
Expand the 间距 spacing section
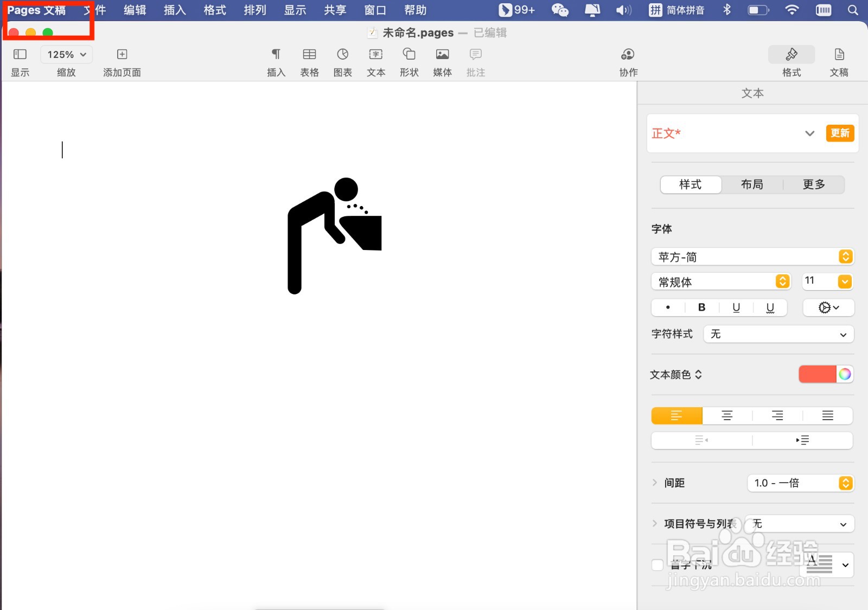point(655,483)
